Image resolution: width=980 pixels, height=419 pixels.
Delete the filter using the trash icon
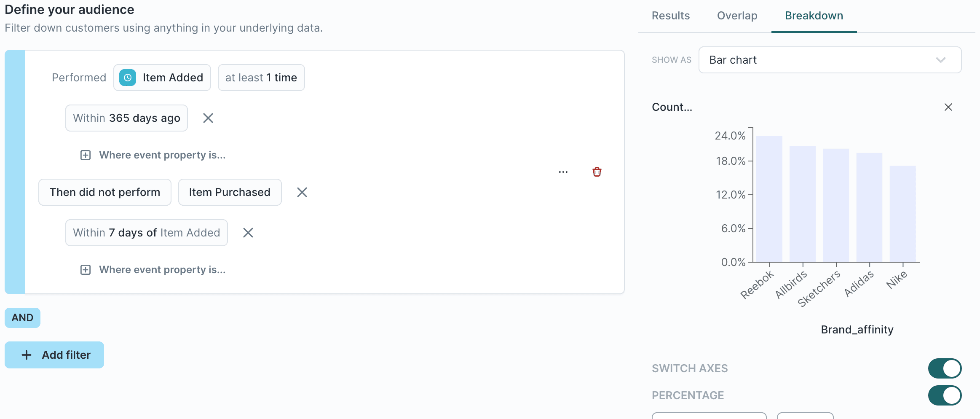[x=597, y=172]
